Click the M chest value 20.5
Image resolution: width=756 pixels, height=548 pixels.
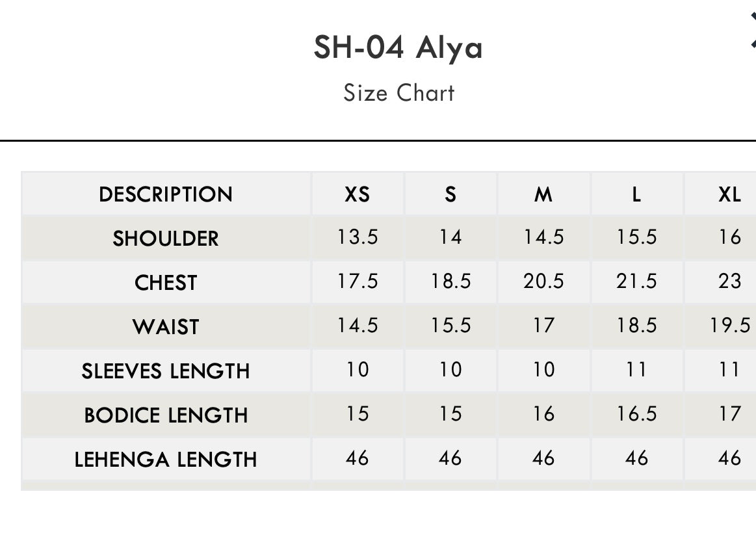[543, 281]
